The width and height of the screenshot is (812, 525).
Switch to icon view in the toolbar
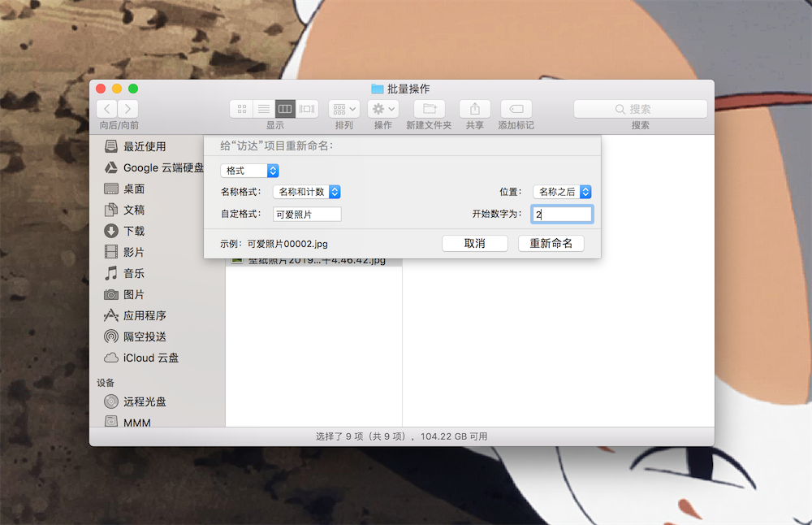(x=241, y=107)
